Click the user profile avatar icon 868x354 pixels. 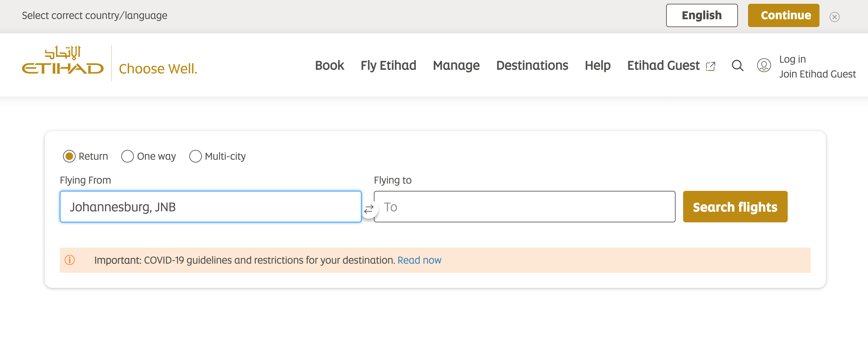click(x=763, y=65)
